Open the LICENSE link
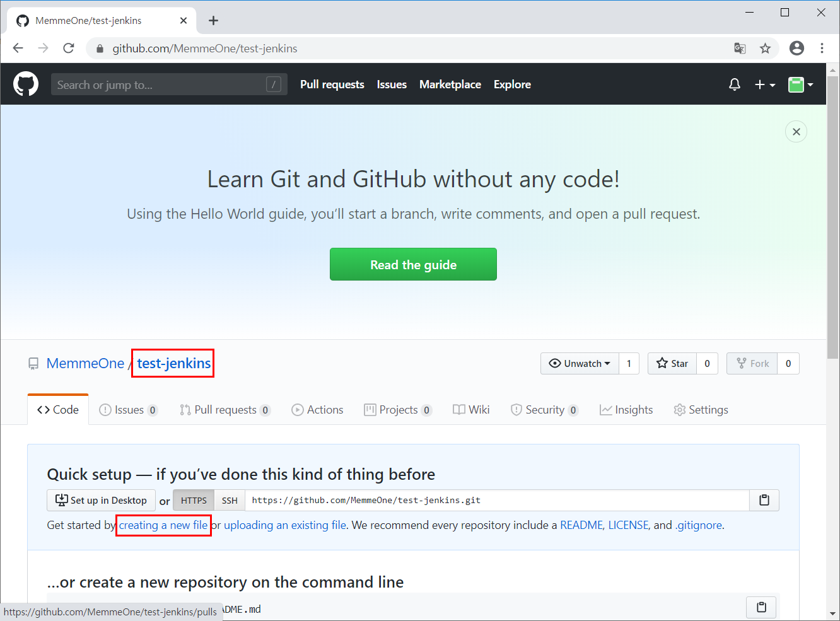 (628, 525)
